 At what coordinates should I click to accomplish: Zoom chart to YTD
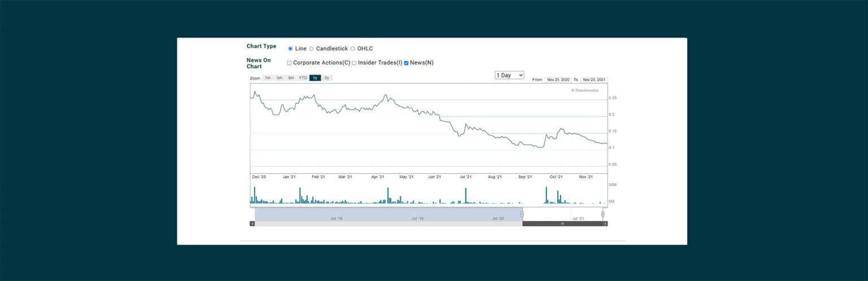pyautogui.click(x=303, y=78)
